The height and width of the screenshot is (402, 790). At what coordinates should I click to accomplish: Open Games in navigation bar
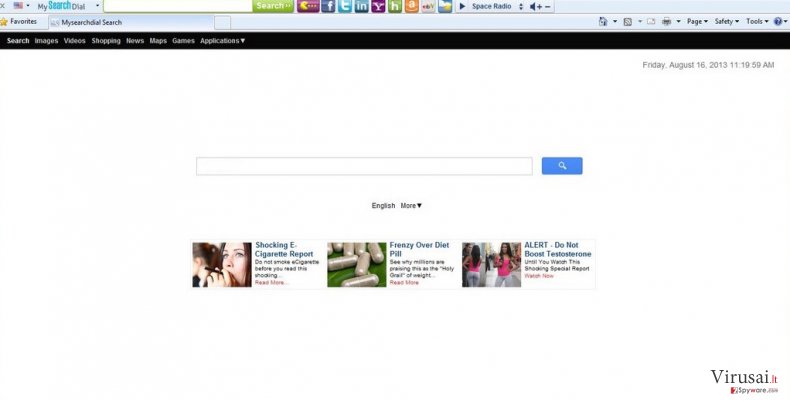(183, 41)
